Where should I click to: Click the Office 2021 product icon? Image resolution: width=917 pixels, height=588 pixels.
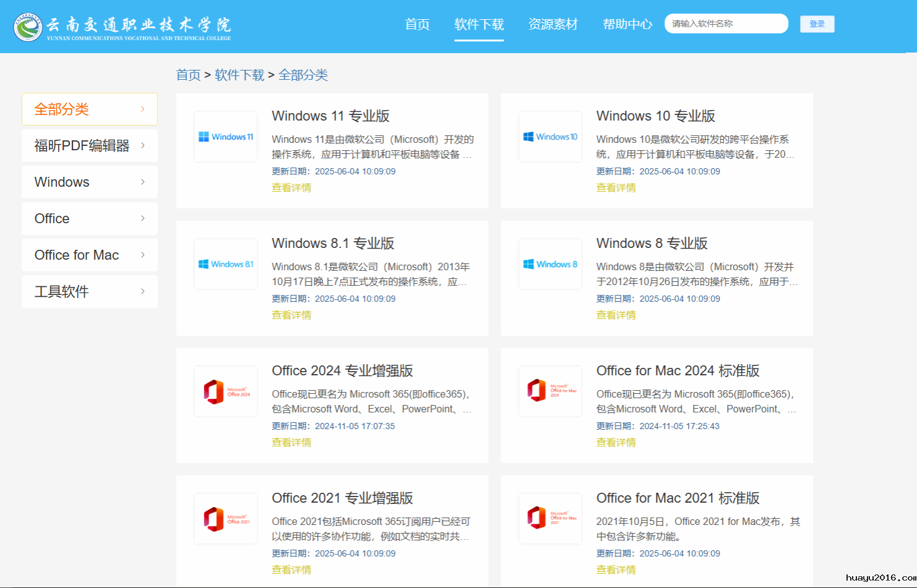pyautogui.click(x=226, y=519)
